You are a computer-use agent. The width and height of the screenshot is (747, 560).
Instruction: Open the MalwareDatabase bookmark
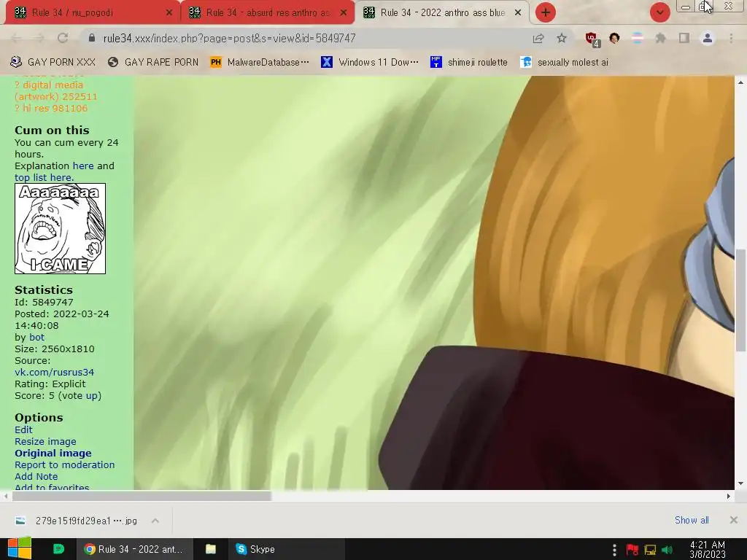[x=260, y=63]
